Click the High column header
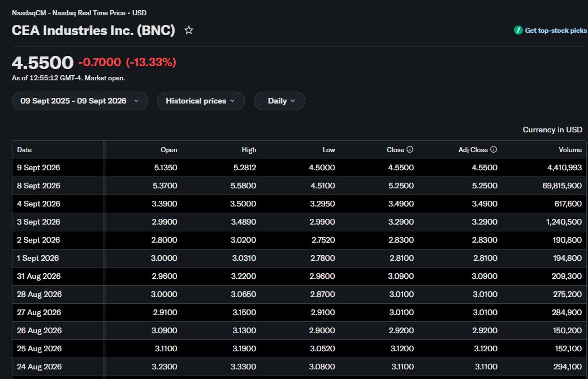The height and width of the screenshot is (379, 588). coord(249,150)
